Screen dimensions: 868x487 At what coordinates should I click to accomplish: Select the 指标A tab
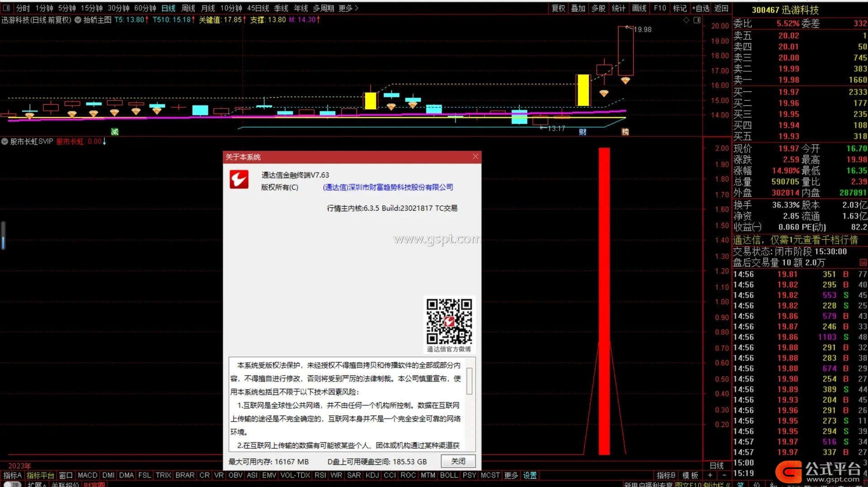(x=12, y=475)
